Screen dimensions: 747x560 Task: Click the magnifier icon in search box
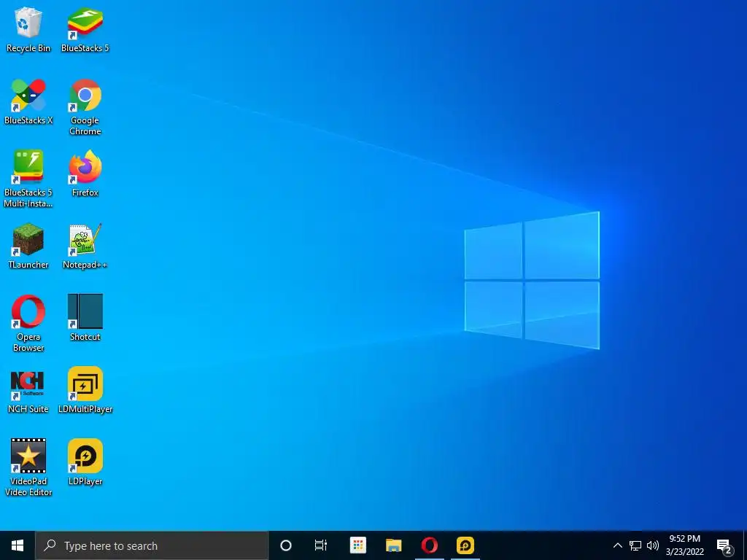(x=50, y=545)
